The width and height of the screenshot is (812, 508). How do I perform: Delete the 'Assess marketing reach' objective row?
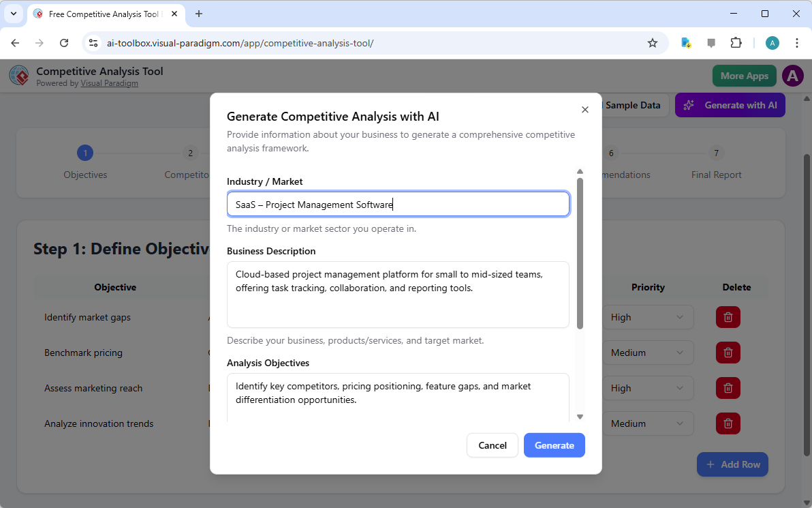click(728, 388)
